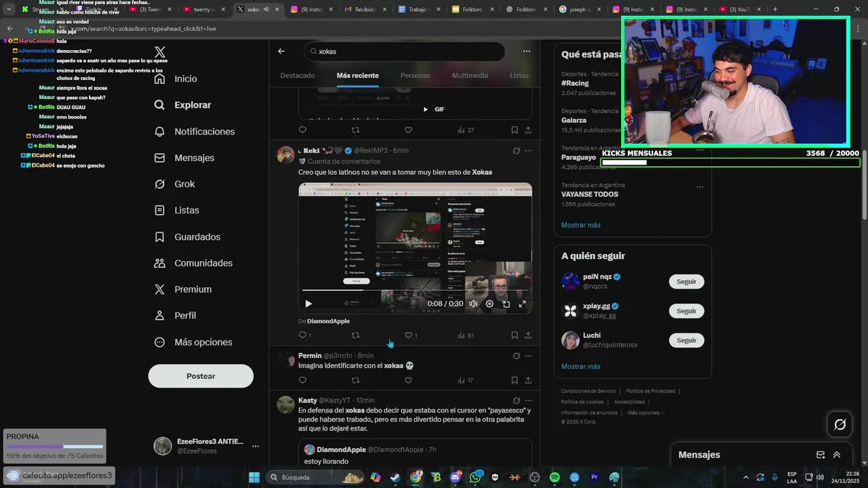The width and height of the screenshot is (868, 488).
Task: Mute the video volume icon
Action: pos(473,304)
